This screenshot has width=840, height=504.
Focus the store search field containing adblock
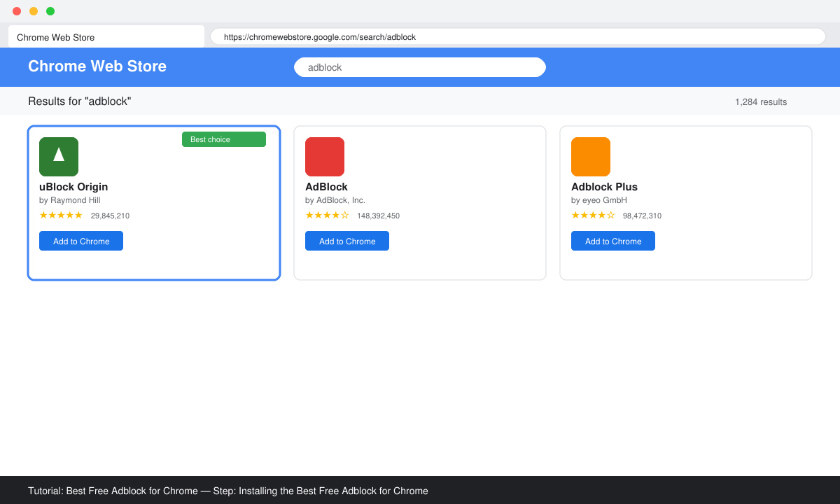420,67
